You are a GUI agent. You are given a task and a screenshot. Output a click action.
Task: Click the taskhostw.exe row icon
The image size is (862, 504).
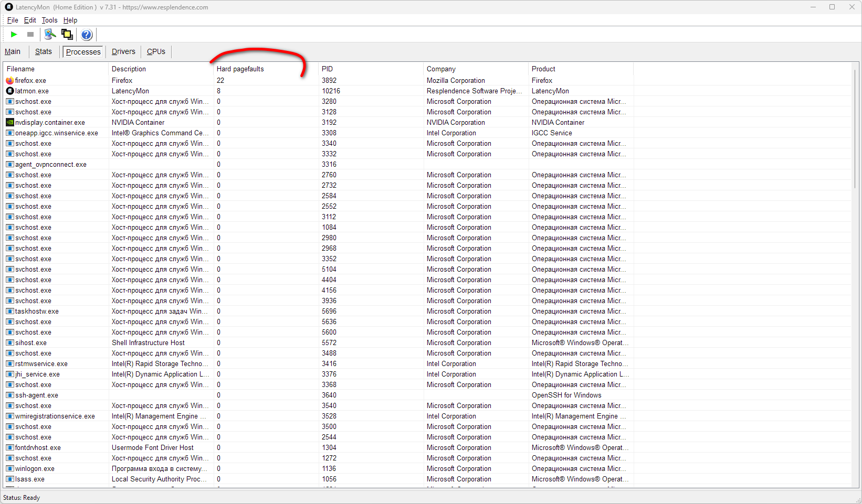pyautogui.click(x=10, y=312)
